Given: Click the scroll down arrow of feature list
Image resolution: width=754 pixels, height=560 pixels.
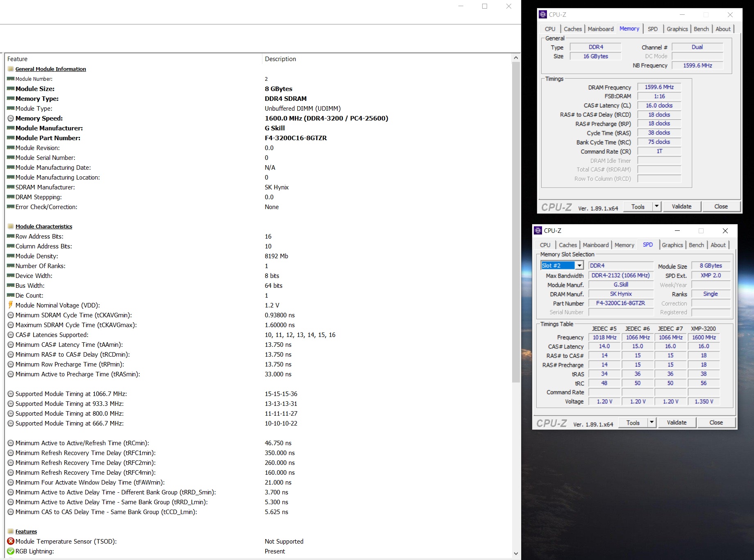Looking at the screenshot, I should pyautogui.click(x=516, y=553).
